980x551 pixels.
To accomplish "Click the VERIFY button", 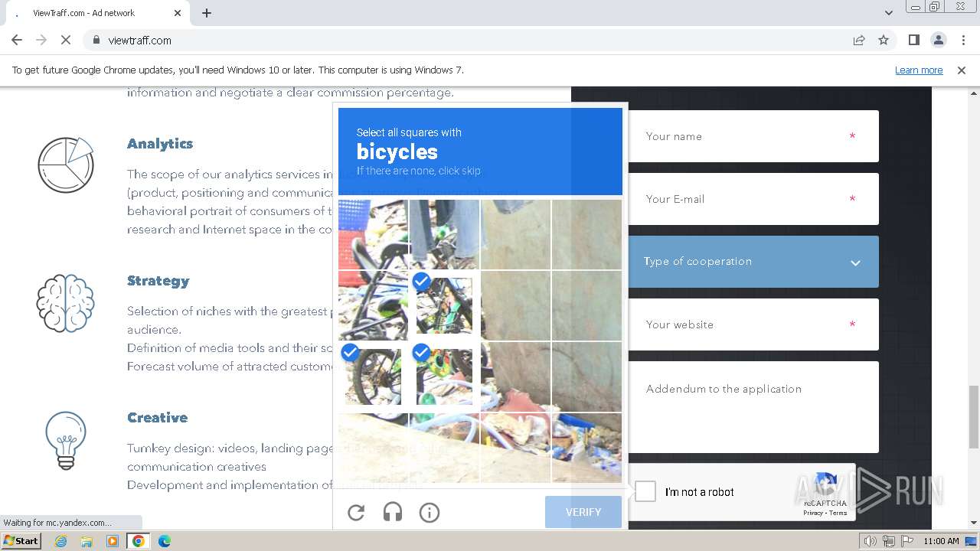I will pyautogui.click(x=583, y=512).
